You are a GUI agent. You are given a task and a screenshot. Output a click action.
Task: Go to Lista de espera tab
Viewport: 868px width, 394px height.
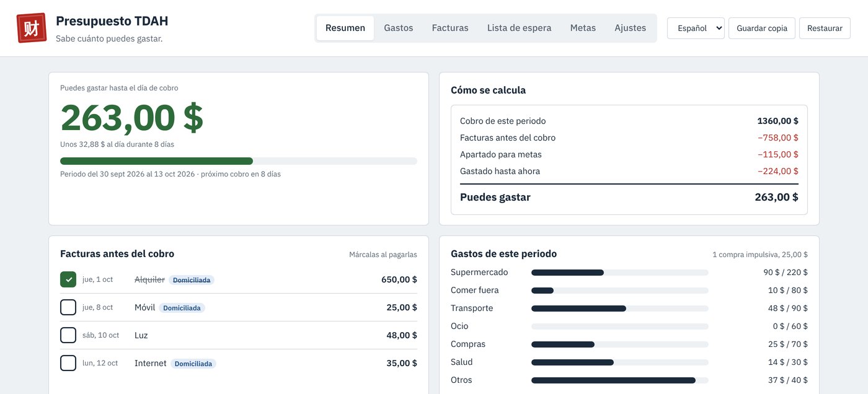(519, 28)
